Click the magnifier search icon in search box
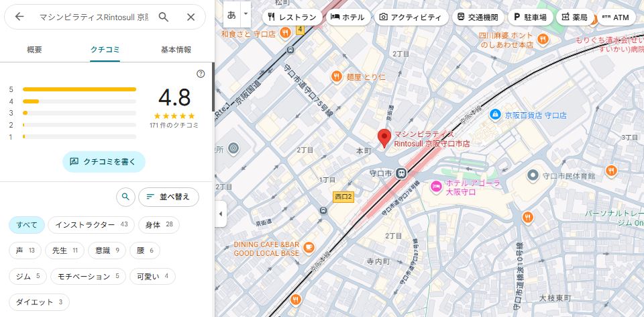644x317 pixels. (x=164, y=17)
